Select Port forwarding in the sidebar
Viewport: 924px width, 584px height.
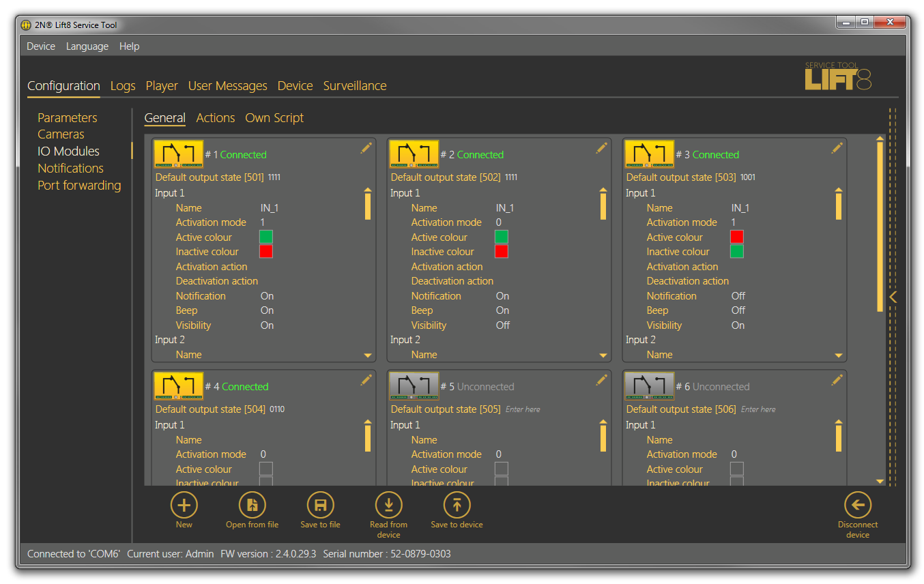(x=79, y=186)
